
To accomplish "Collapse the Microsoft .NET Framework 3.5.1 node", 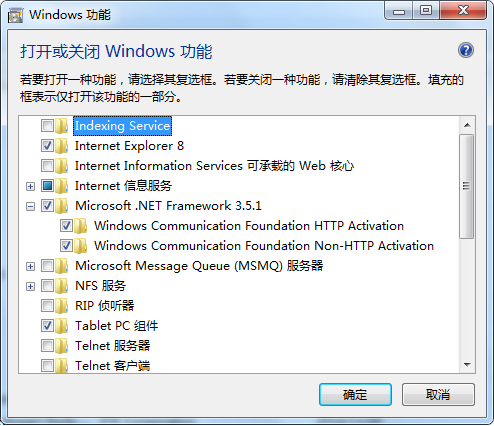I will [x=30, y=206].
